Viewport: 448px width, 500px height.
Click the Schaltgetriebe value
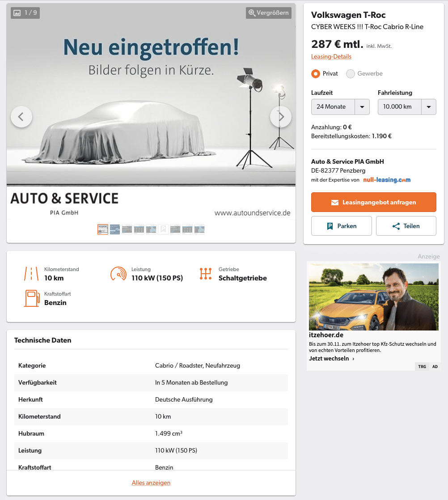[243, 278]
